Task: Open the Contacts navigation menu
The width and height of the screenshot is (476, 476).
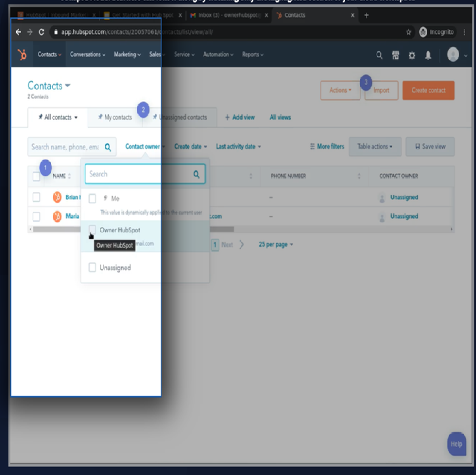Action: coord(50,55)
